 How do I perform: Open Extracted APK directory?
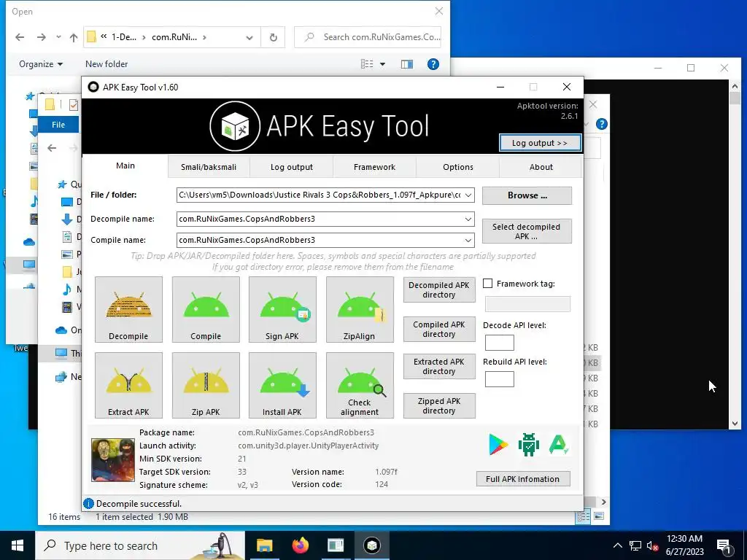coord(439,366)
